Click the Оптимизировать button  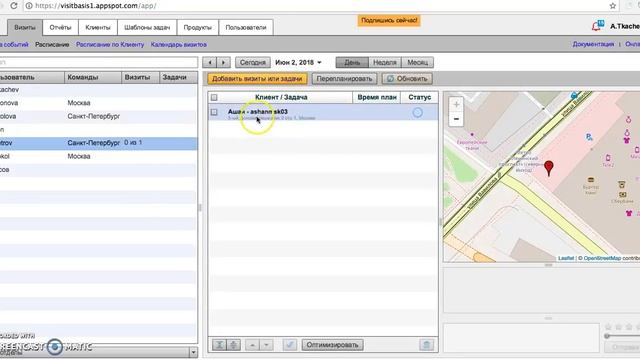[332, 345]
